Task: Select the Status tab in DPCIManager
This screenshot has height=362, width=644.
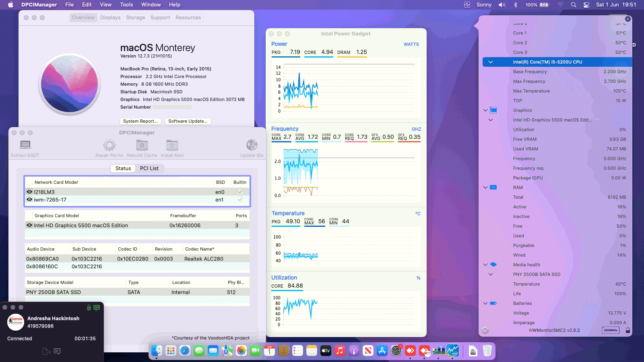Action: 123,169
